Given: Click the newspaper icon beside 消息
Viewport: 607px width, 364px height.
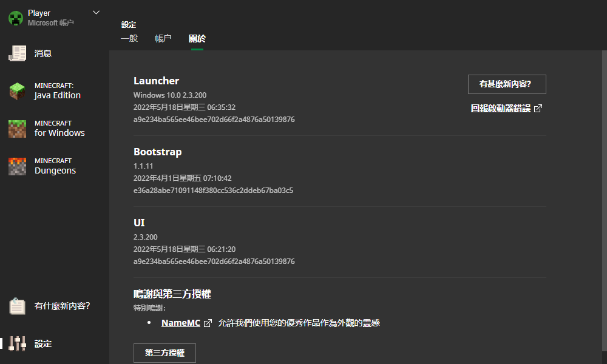Looking at the screenshot, I should click(x=18, y=53).
